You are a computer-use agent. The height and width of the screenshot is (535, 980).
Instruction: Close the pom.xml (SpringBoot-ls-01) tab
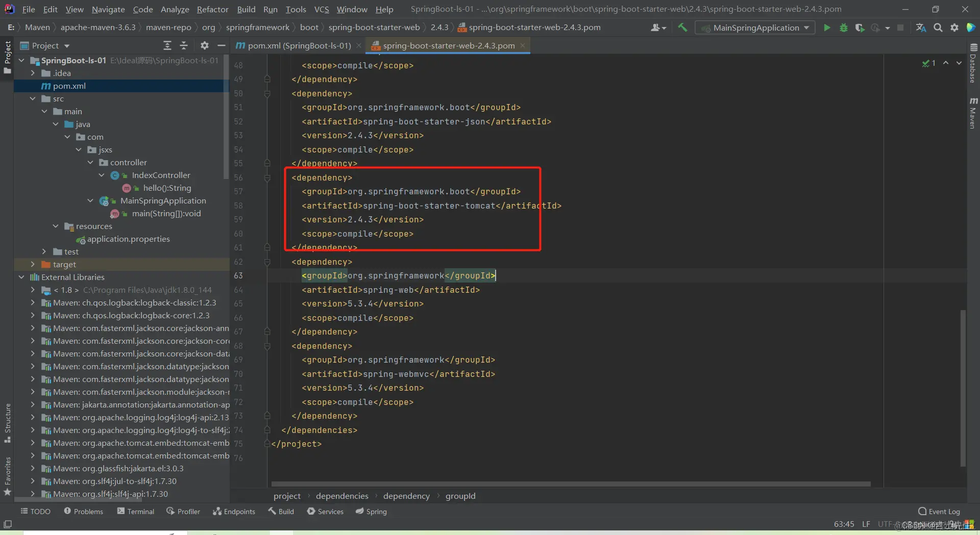pyautogui.click(x=359, y=46)
